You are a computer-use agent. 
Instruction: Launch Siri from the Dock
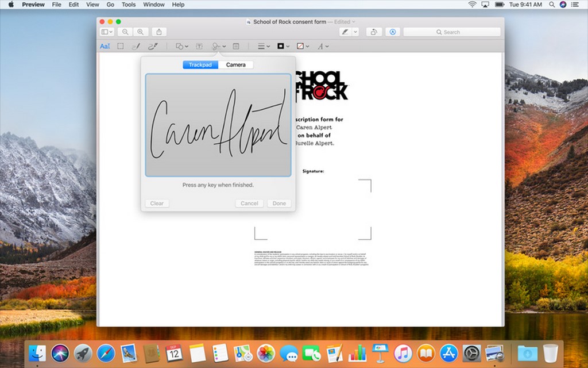point(60,354)
